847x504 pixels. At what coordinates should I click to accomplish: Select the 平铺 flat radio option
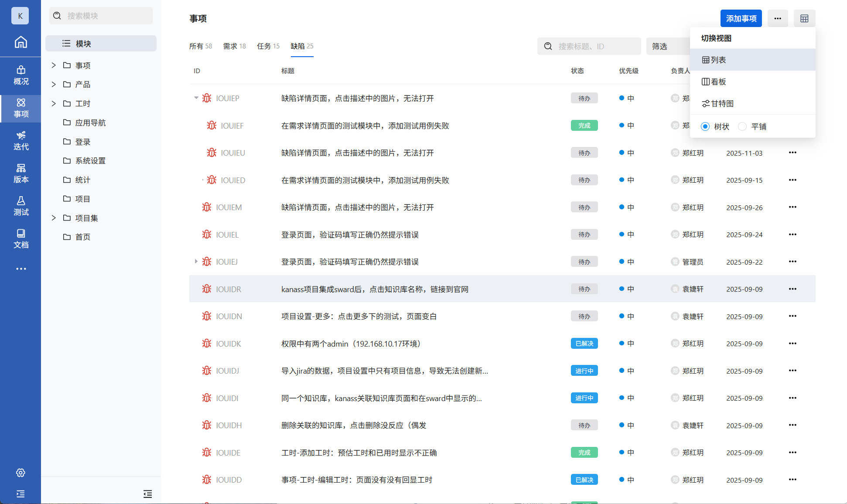tap(742, 126)
